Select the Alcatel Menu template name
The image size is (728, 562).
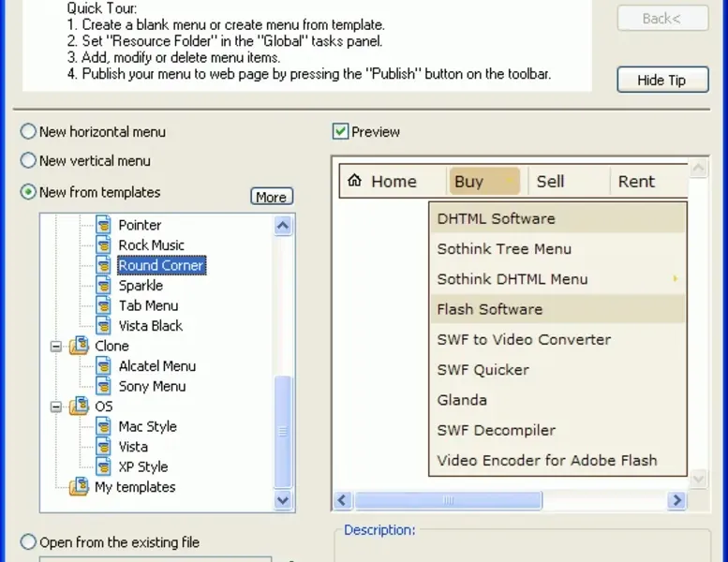(x=157, y=366)
